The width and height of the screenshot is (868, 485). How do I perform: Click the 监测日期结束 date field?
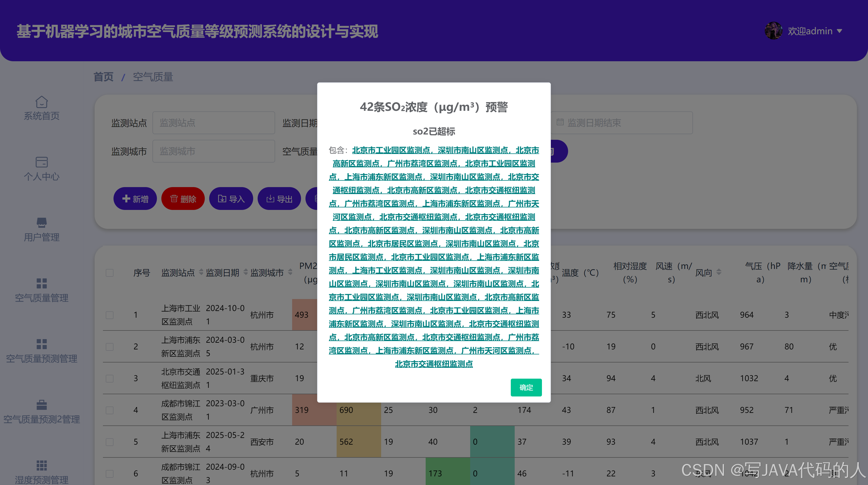(x=622, y=123)
